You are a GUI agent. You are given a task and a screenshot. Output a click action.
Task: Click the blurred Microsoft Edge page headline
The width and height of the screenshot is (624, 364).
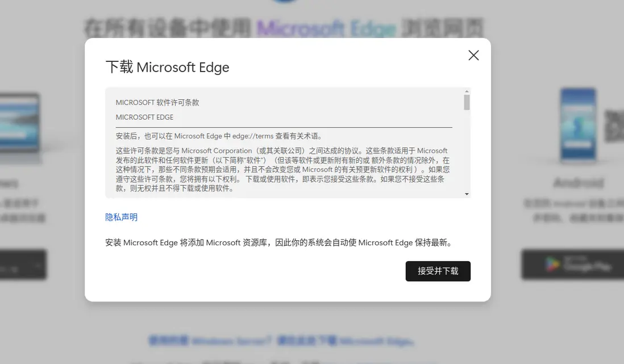coord(284,27)
